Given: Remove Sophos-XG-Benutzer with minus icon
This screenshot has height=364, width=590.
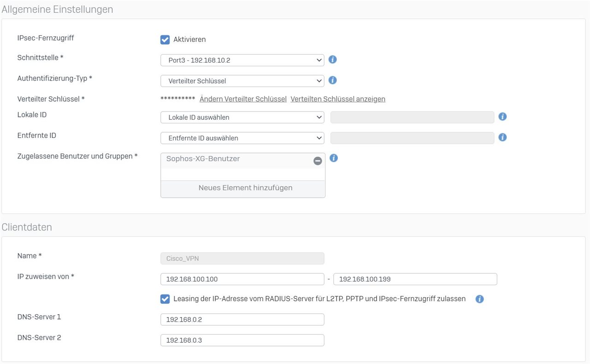Looking at the screenshot, I should 318,161.
